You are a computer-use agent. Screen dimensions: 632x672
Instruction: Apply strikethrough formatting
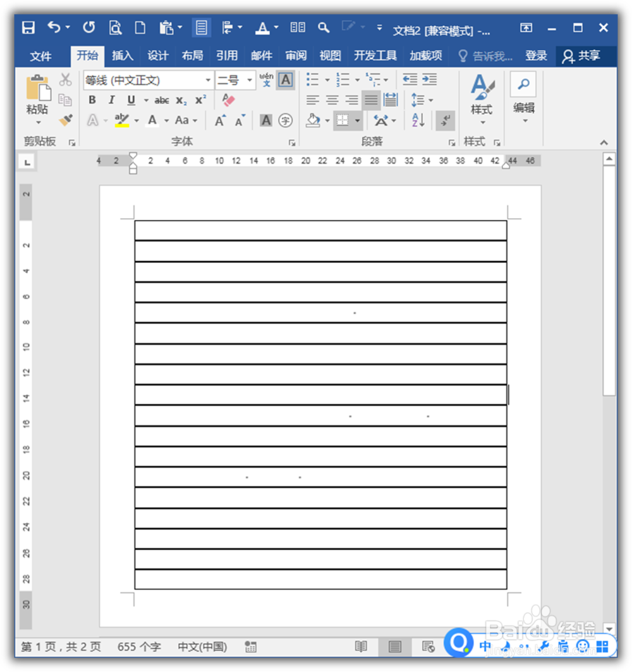[x=162, y=101]
